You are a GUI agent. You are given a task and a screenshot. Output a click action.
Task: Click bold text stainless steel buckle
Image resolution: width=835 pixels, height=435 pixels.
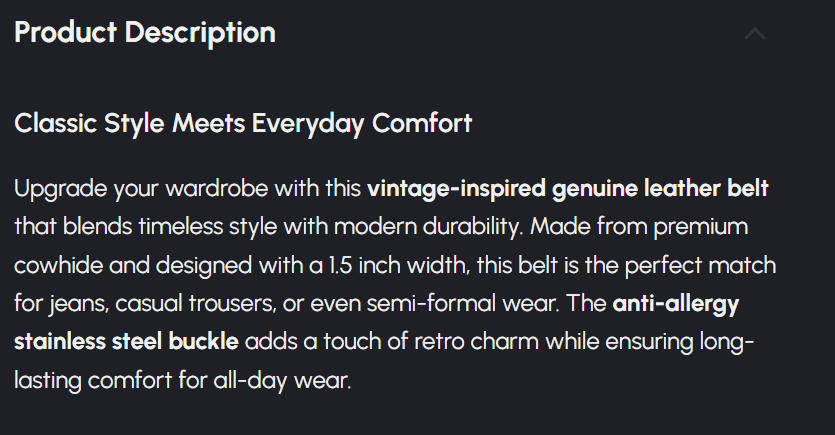coord(126,341)
